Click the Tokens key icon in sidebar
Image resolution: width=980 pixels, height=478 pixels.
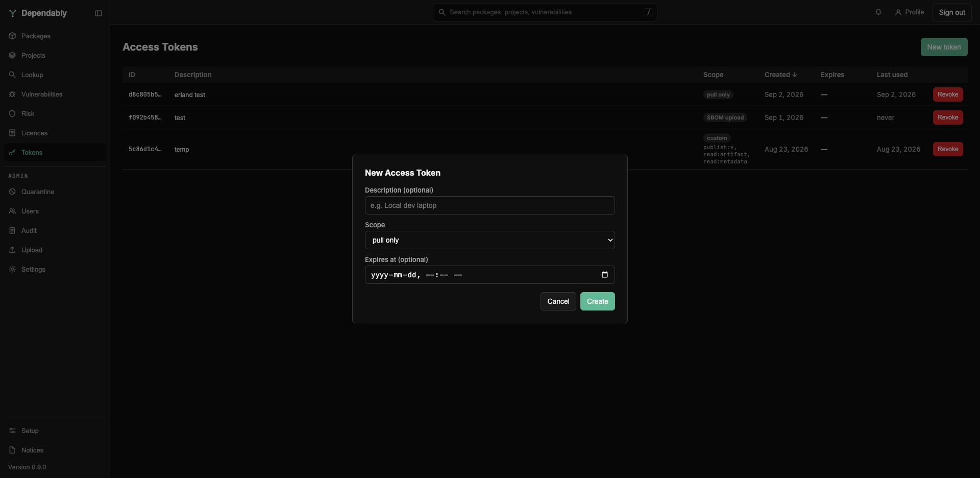coord(12,153)
